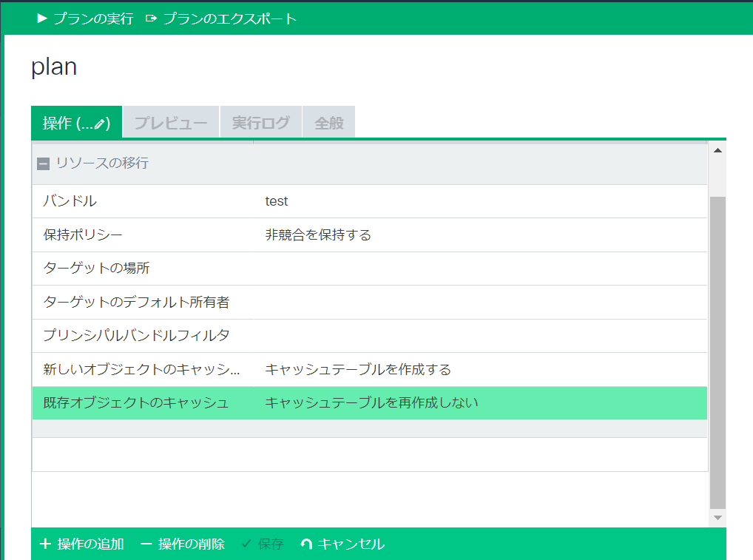Click the bundle value test
The image size is (753, 560).
276,201
